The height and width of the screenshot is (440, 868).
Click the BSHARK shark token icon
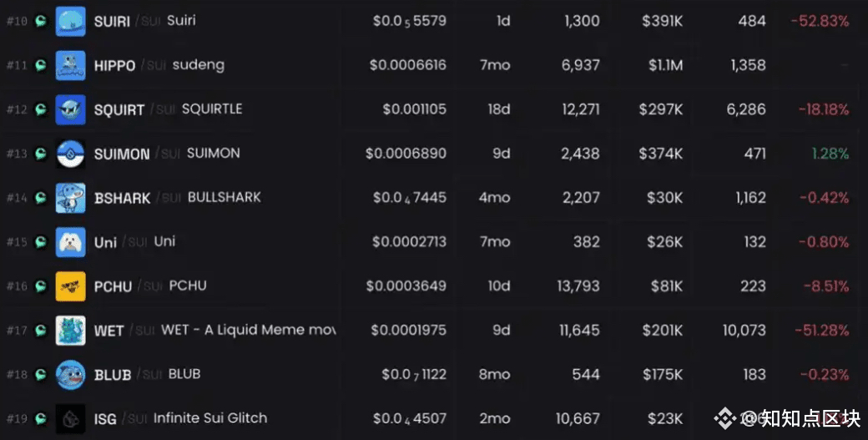pos(70,198)
